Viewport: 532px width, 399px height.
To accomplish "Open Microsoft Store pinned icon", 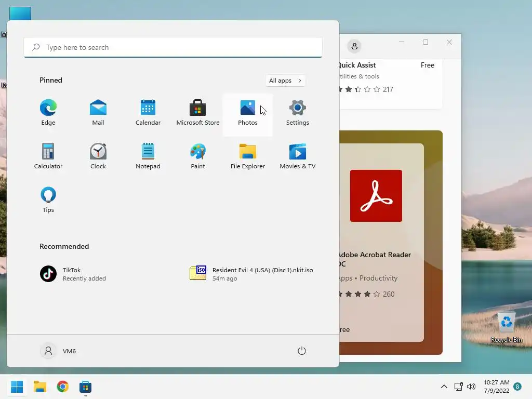I will [198, 113].
